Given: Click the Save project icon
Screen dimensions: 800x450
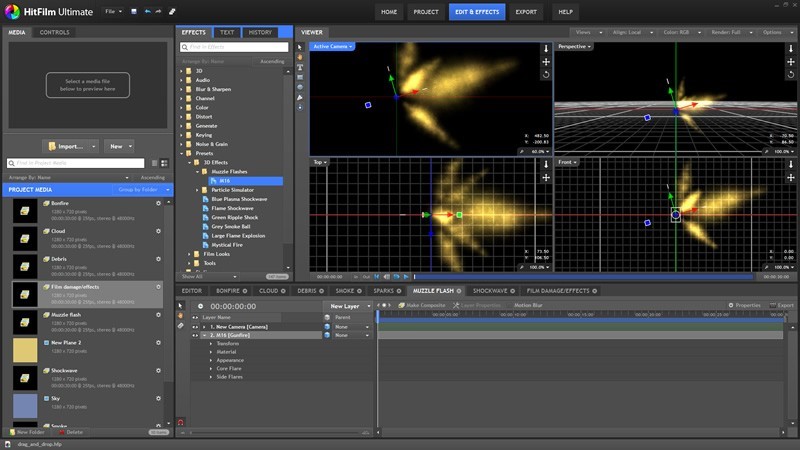Looking at the screenshot, I should point(135,12).
